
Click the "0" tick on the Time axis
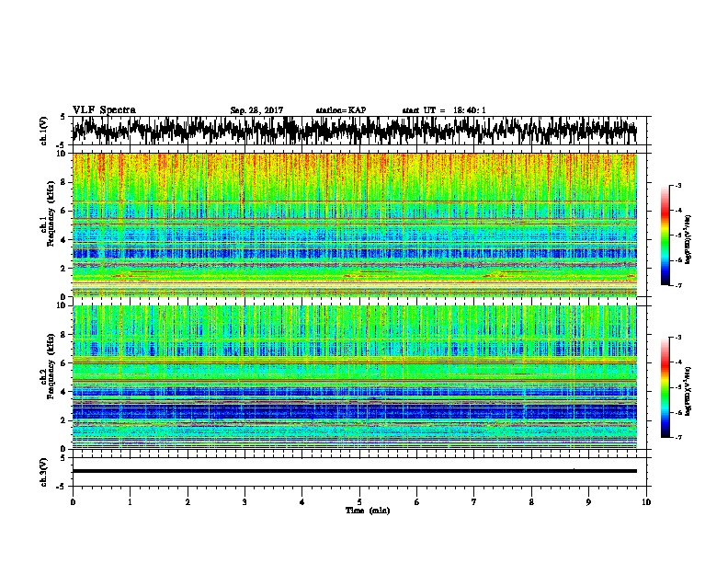(73, 502)
